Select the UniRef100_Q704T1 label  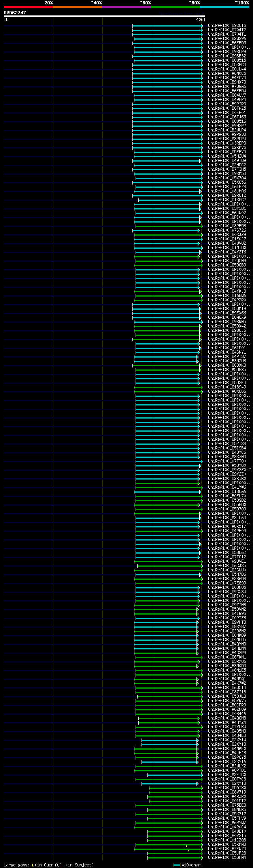pyautogui.click(x=227, y=34)
